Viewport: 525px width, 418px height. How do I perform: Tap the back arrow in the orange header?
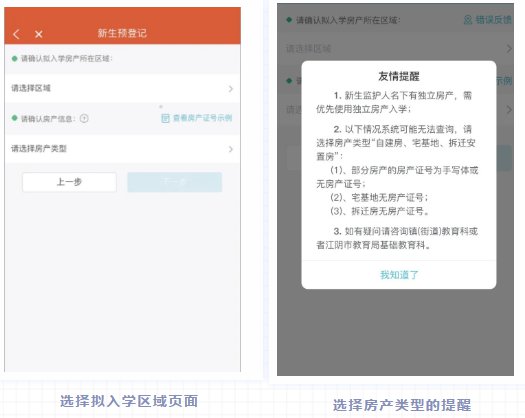point(16,34)
